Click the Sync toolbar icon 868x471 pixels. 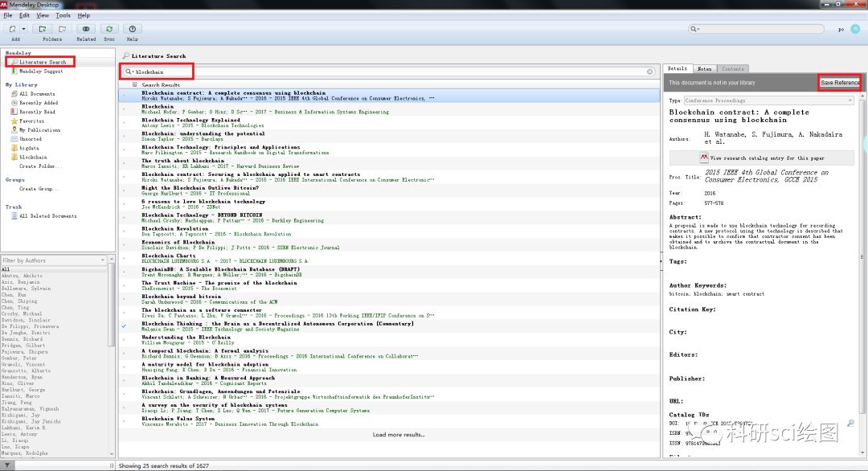point(109,29)
